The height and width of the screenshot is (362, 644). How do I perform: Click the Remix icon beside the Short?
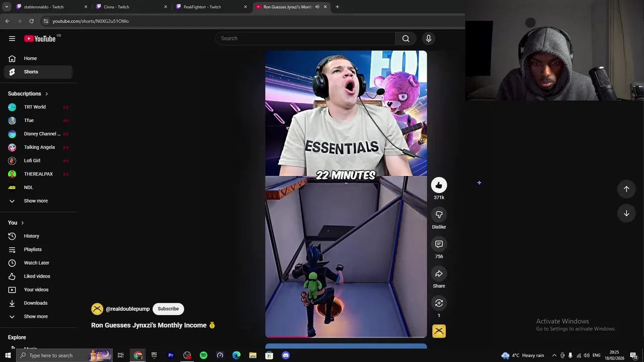[439, 303]
